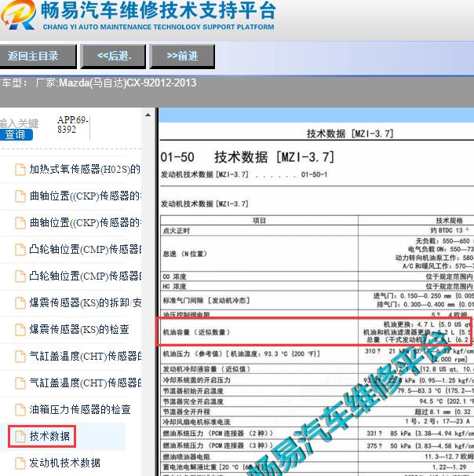The image size is (474, 476).
Task: Go back with <<后退 button
Action: pyautogui.click(x=113, y=57)
